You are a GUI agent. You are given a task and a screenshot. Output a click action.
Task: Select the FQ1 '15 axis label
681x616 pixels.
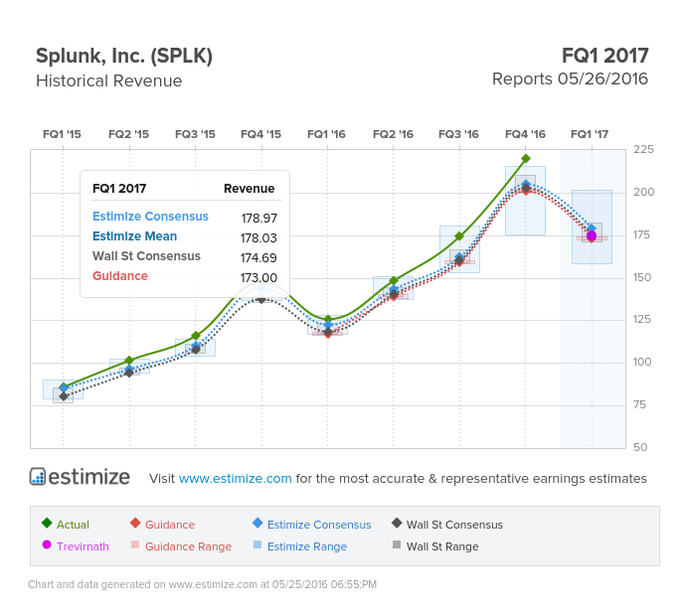[x=62, y=134]
